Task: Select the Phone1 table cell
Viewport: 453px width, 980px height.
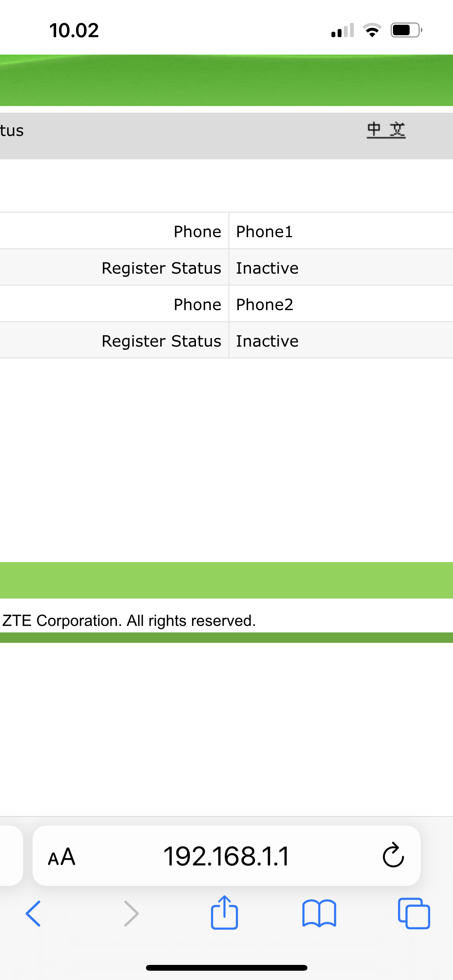Action: tap(264, 231)
